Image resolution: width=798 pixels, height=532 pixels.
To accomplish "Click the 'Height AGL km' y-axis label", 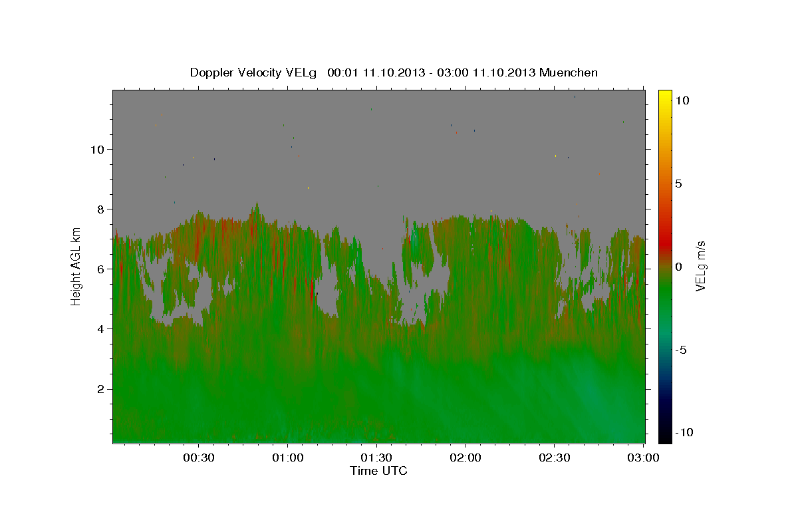I will point(76,265).
